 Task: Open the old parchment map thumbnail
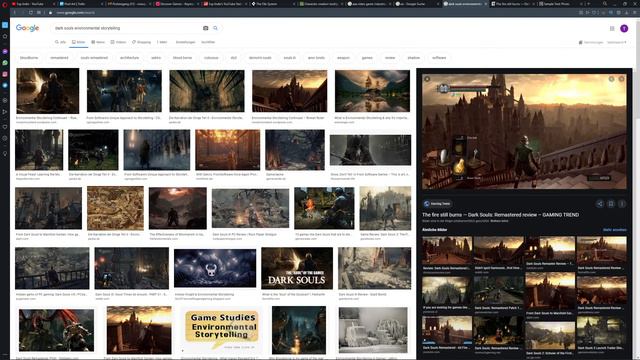[x=116, y=208]
